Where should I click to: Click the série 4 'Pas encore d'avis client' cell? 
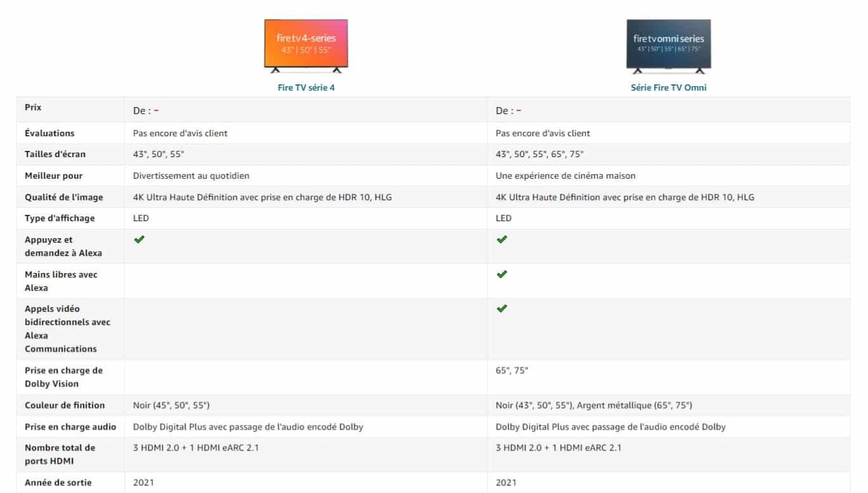[180, 133]
